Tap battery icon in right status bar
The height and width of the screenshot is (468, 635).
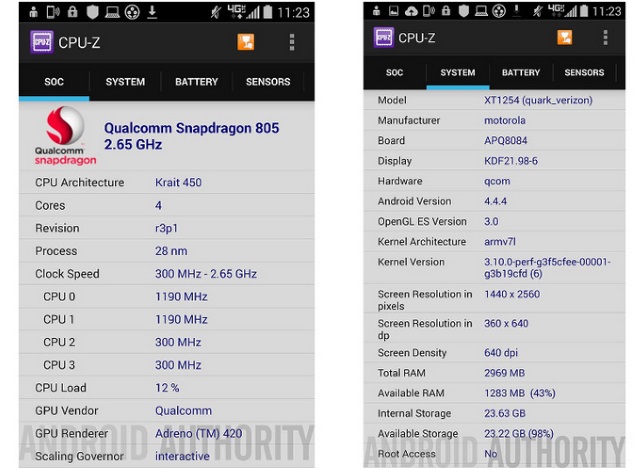pyautogui.click(x=584, y=11)
